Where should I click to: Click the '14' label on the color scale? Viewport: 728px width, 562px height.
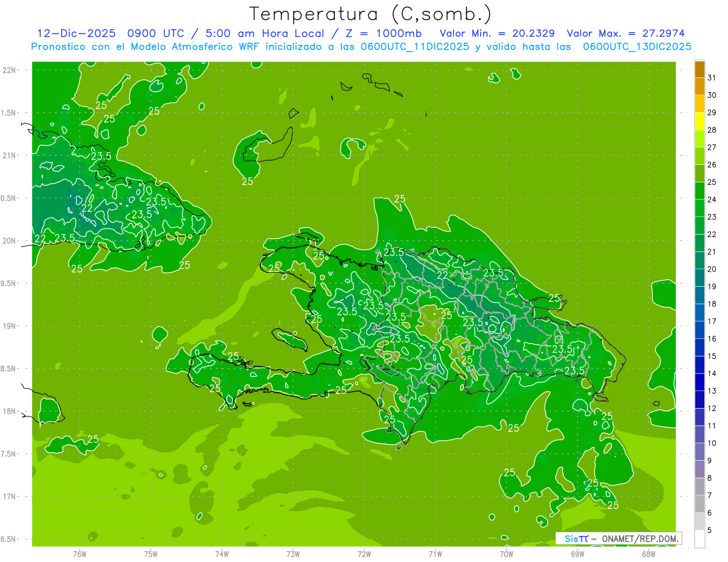pos(712,373)
